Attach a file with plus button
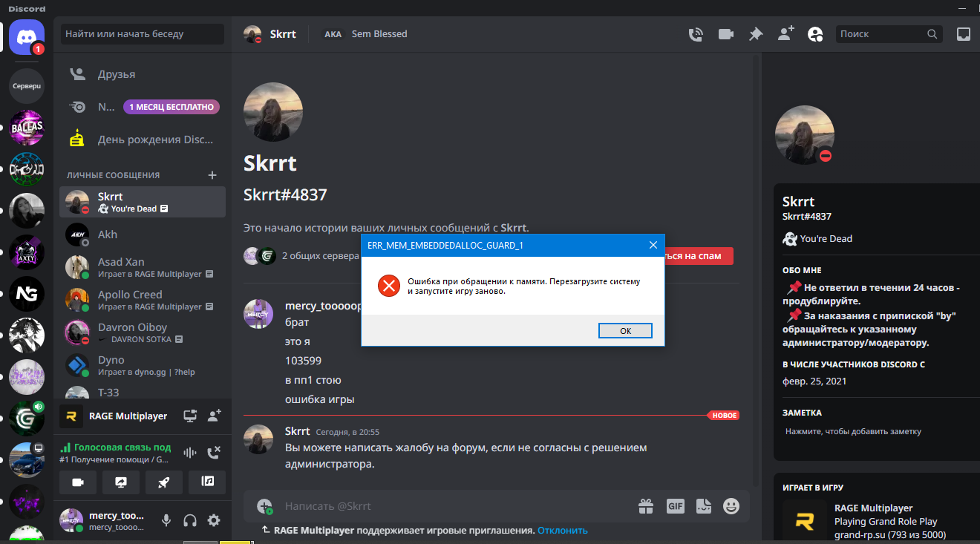Viewport: 980px width, 544px height. click(264, 506)
